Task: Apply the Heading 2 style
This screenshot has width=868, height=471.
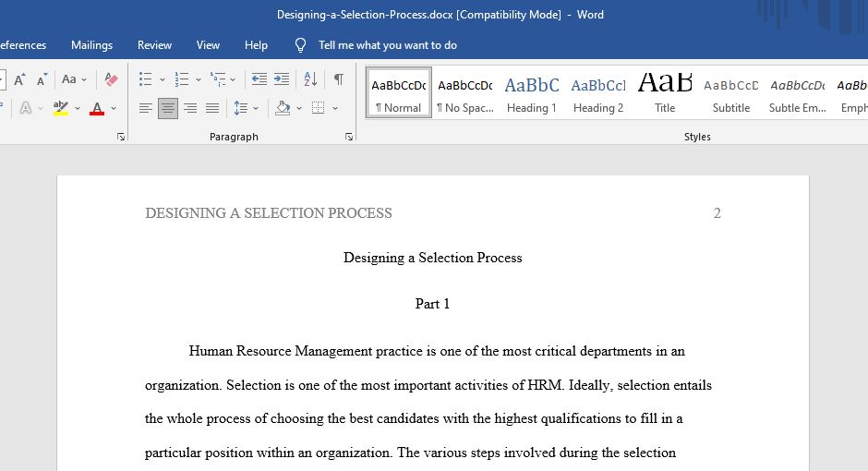Action: [x=597, y=93]
